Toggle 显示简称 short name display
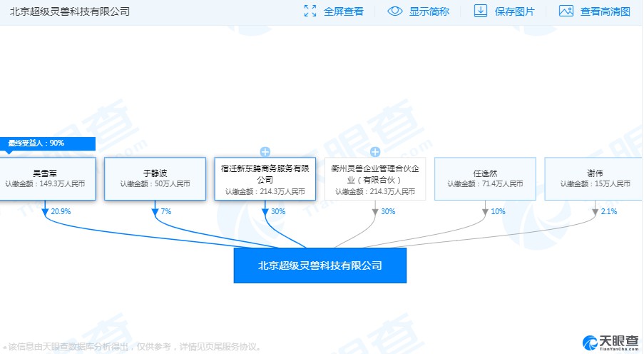Image resolution: width=644 pixels, height=354 pixels. tap(429, 11)
